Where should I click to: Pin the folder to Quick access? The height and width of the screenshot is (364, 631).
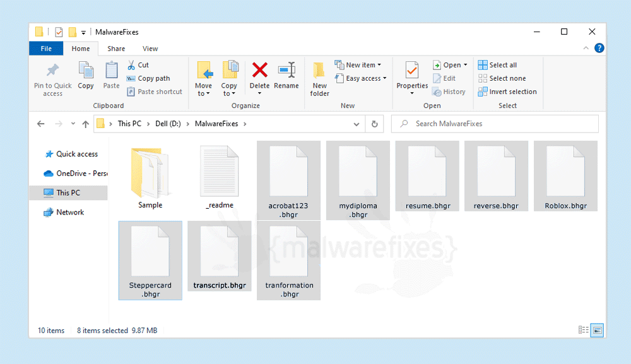tap(53, 79)
